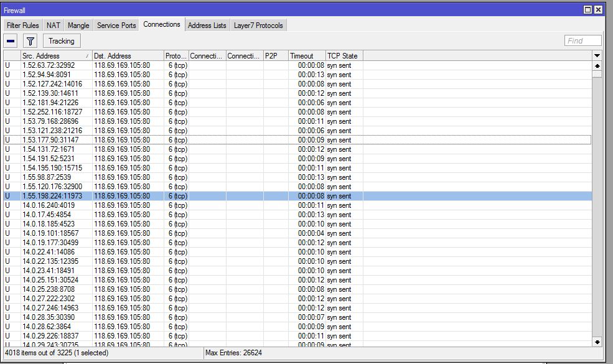Select row with source 14.0.16.240:4019
The image size is (613, 364).
297,205
